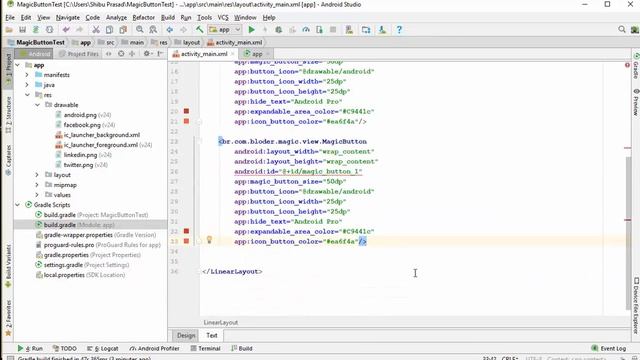Click the Cut scissors icon
The height and width of the screenshot is (360, 640).
pos(96,30)
